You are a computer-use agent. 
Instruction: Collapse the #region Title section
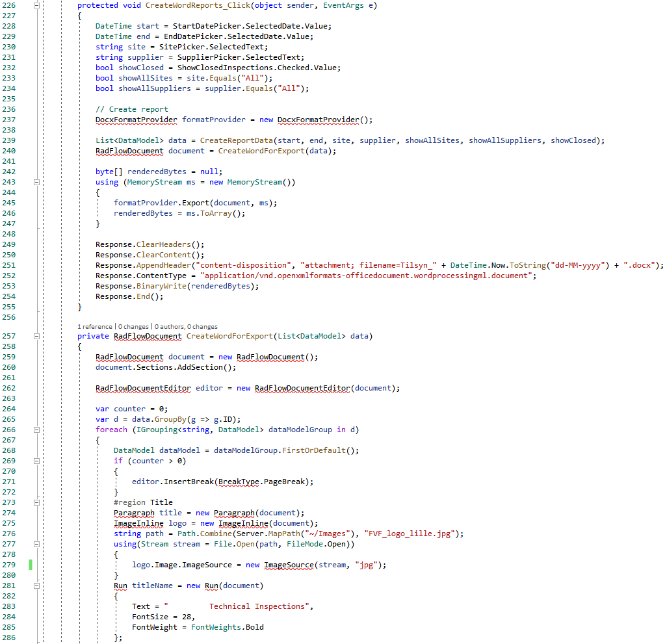pos(36,502)
